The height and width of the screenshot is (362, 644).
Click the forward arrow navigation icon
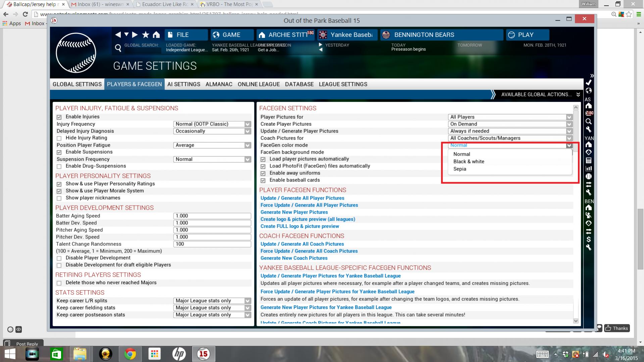[x=135, y=35]
